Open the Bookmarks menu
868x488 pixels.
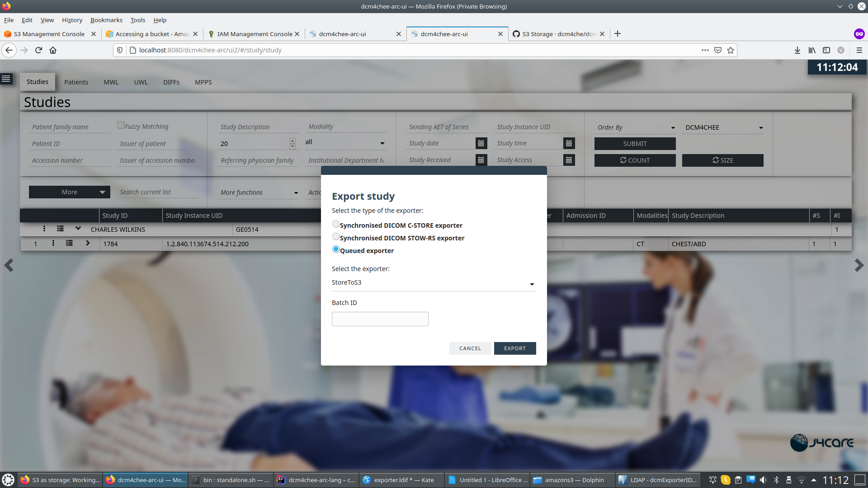pos(106,20)
